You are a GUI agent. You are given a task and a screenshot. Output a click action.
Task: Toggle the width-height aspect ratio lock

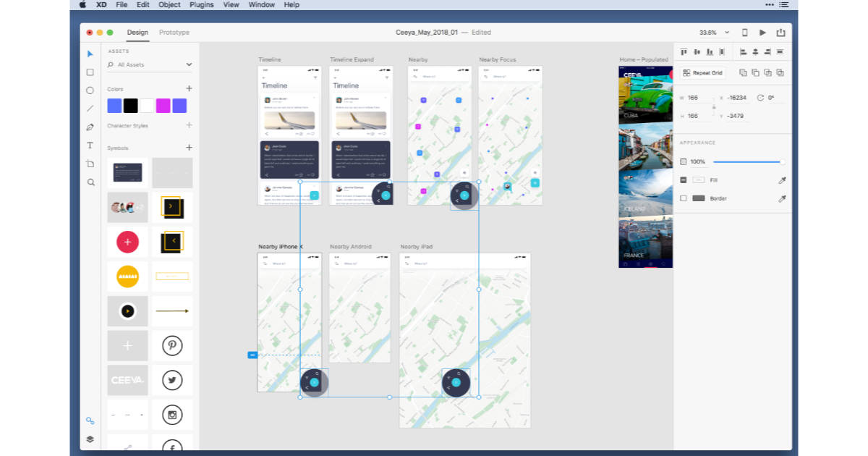coord(714,107)
